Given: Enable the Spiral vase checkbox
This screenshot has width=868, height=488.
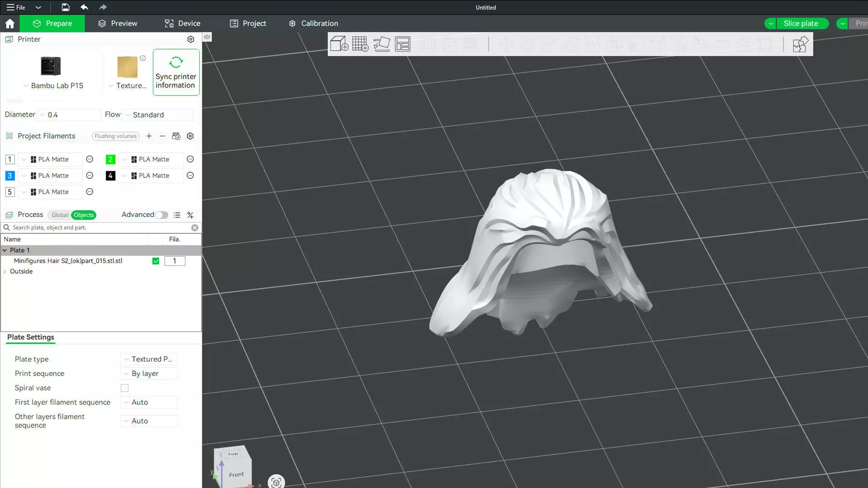Looking at the screenshot, I should 124,388.
